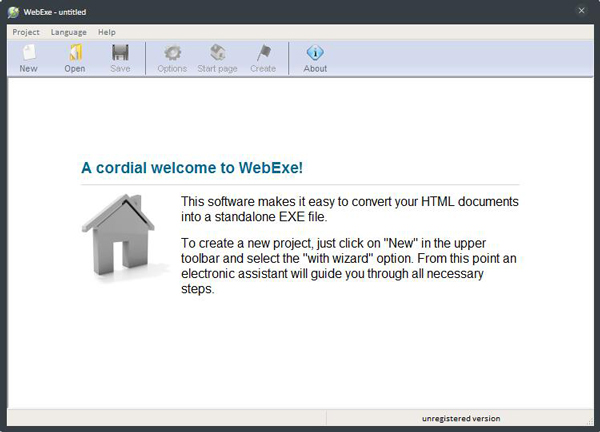
Task: Open the Language menu
Action: [68, 32]
